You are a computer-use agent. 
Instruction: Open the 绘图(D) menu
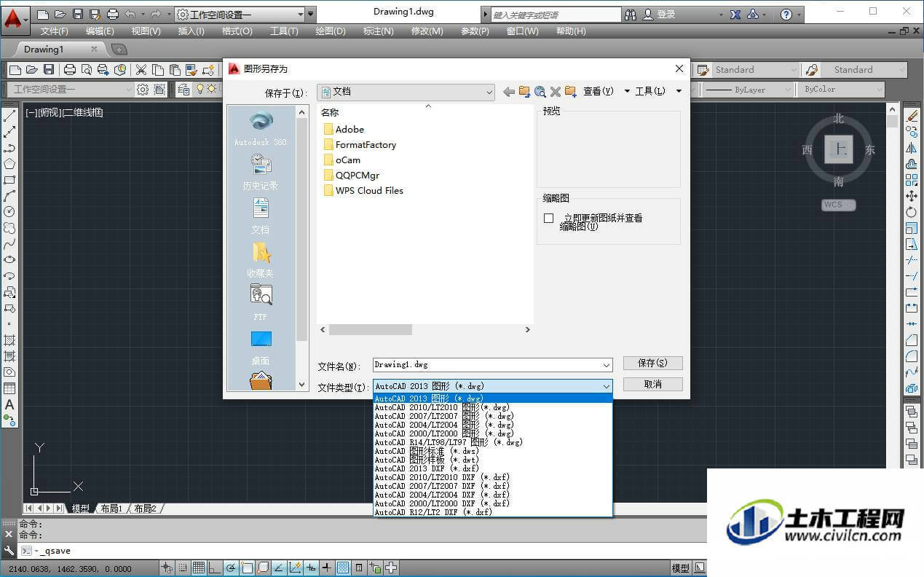click(331, 31)
